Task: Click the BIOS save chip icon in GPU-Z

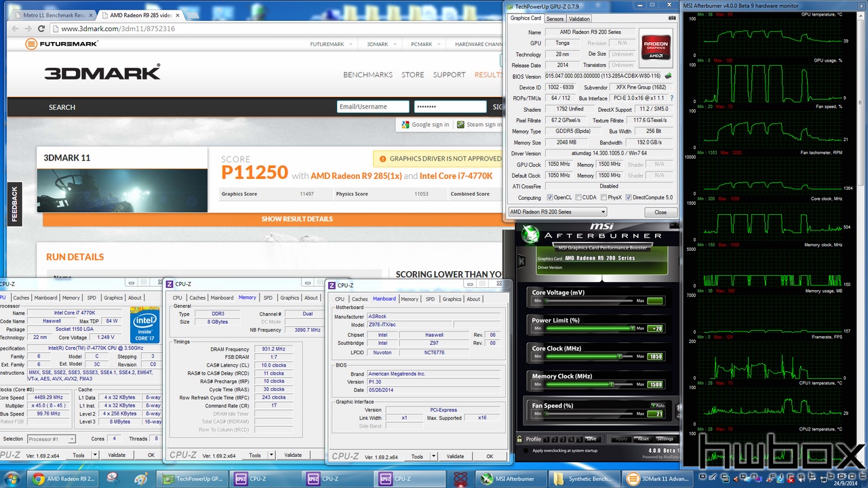Action: pyautogui.click(x=668, y=77)
